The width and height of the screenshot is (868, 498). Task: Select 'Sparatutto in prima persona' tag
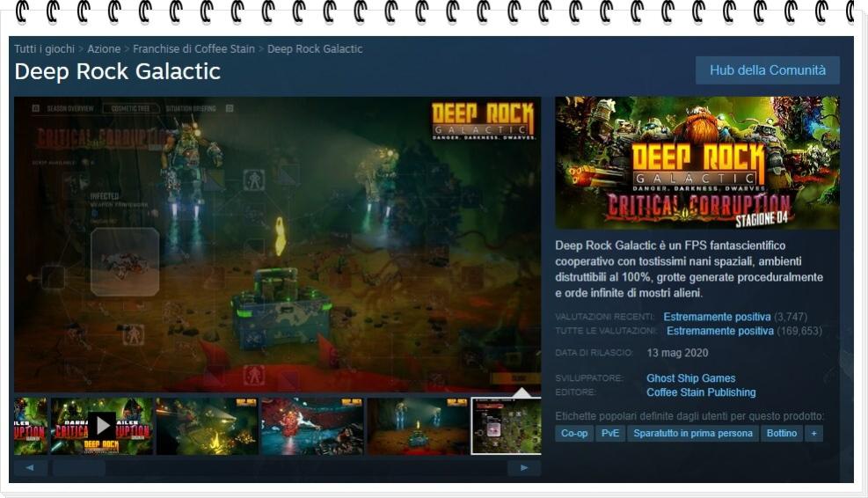[692, 433]
